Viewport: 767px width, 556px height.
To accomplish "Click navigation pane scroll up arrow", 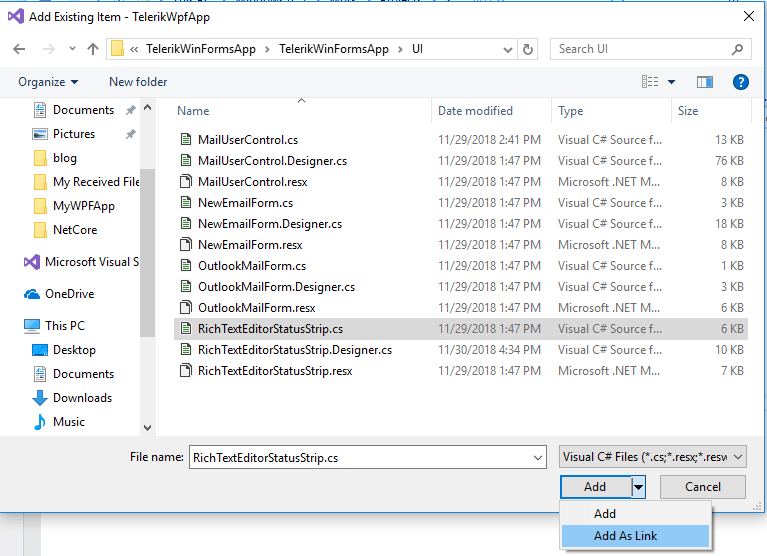I will (x=147, y=107).
